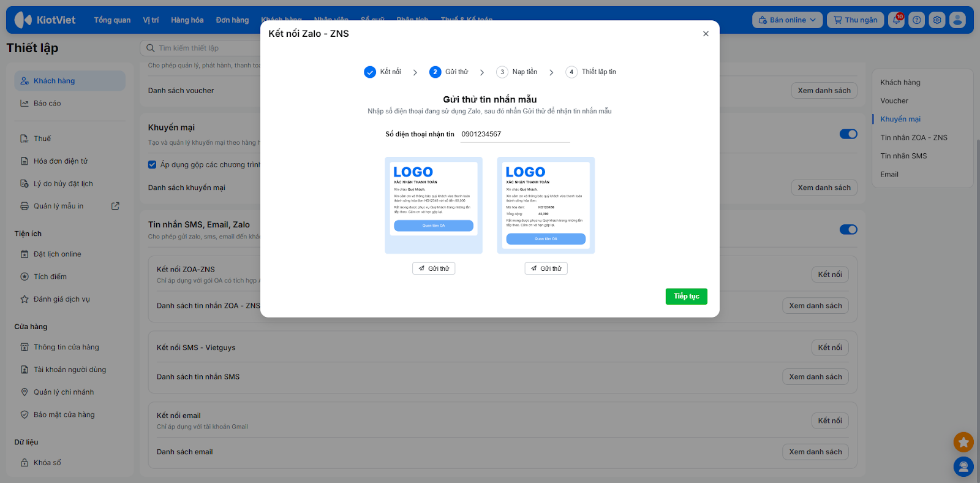
Task: Click Xem danh sách for tin nhắn SMS
Action: click(815, 377)
